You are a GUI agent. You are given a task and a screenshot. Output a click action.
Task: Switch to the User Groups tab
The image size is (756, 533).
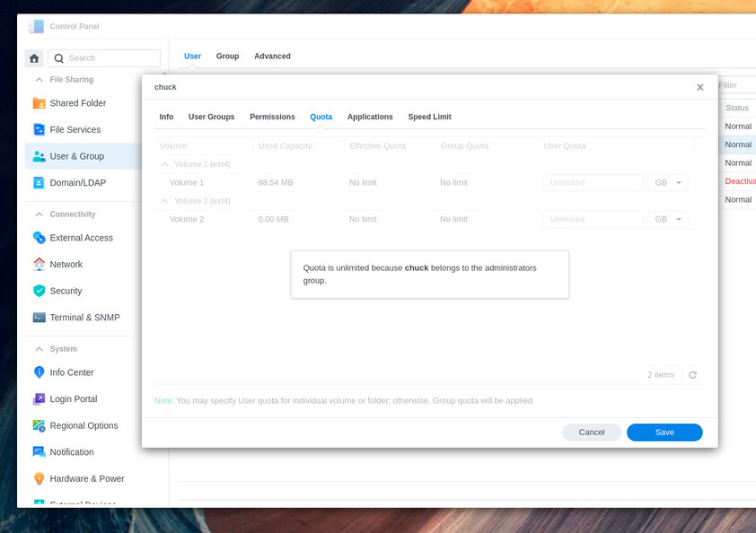(211, 118)
